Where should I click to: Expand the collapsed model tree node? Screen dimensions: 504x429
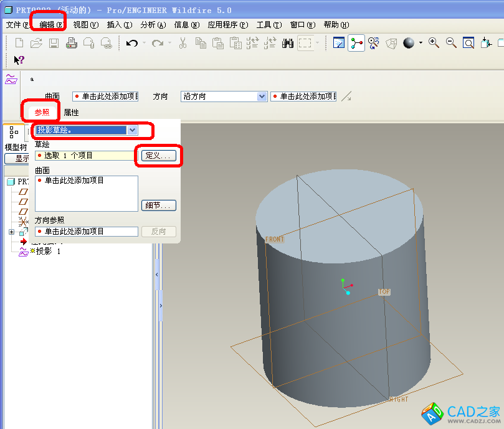(11, 232)
